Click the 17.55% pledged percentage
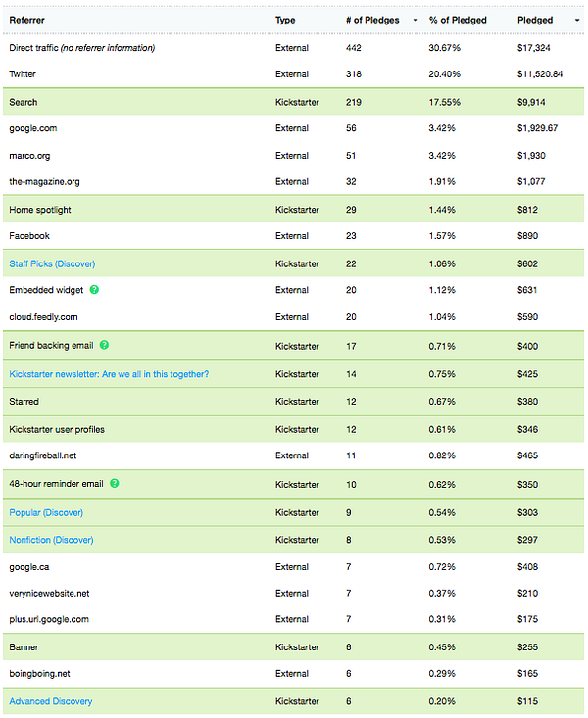This screenshot has width=588, height=718. (x=444, y=102)
